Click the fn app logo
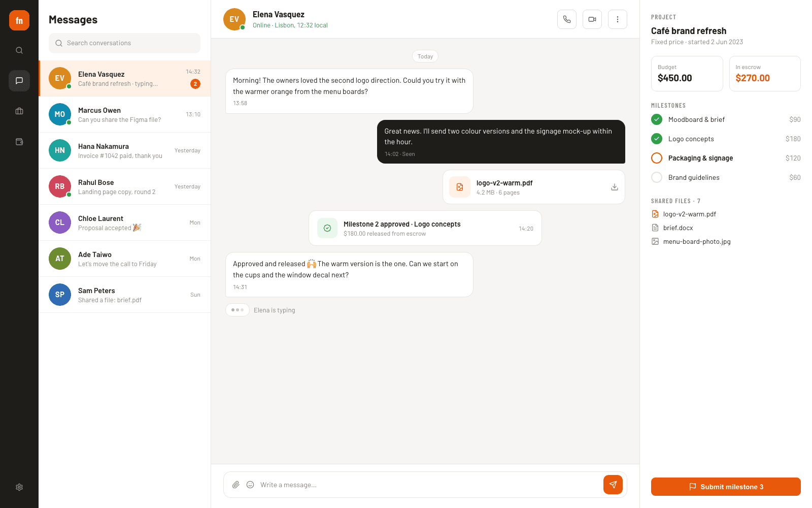 (x=19, y=20)
